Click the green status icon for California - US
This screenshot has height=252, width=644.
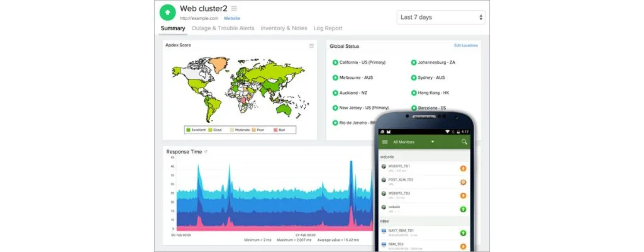click(335, 62)
